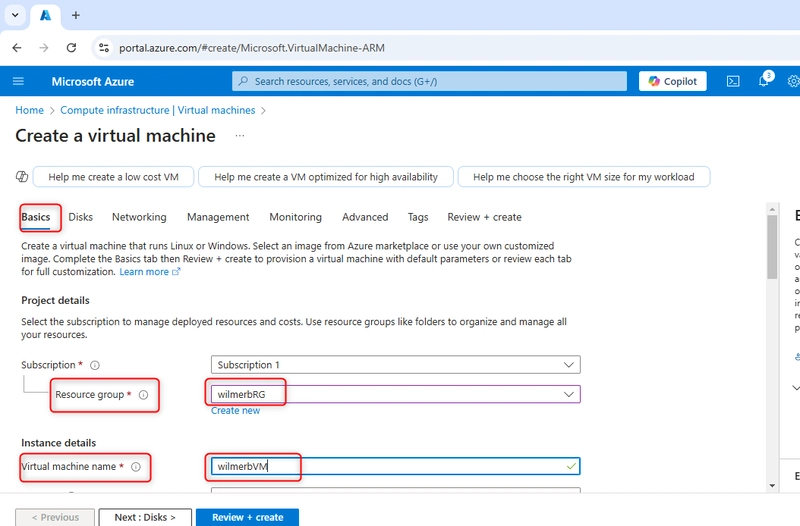The width and height of the screenshot is (800, 526).
Task: Open the Learn more link
Action: coord(150,272)
